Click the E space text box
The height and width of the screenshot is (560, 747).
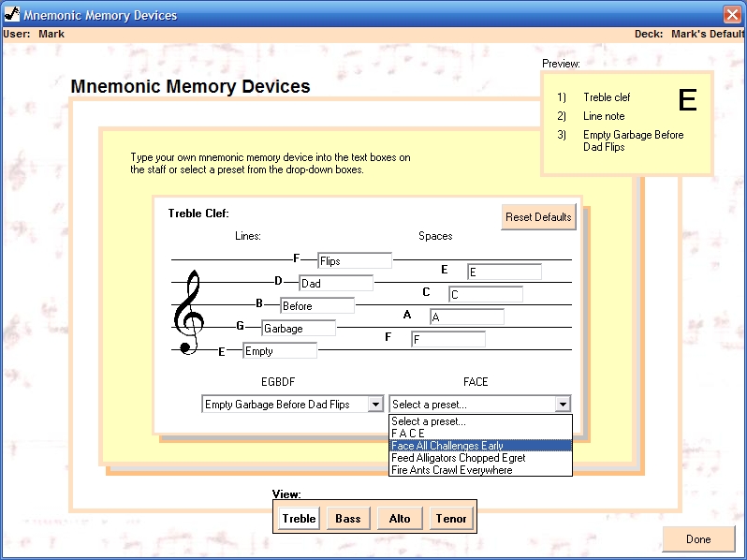pos(505,272)
